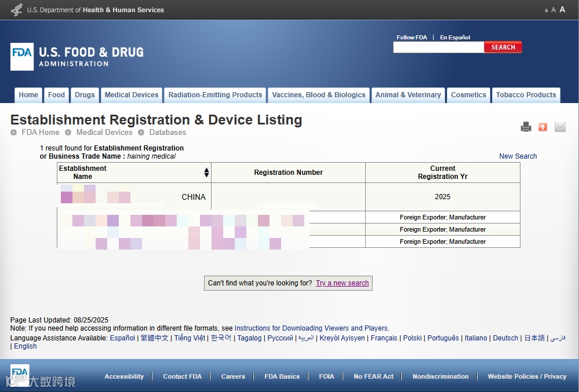This screenshot has height=392, width=579.
Task: Select 繁體中文 language link
Action: click(154, 338)
